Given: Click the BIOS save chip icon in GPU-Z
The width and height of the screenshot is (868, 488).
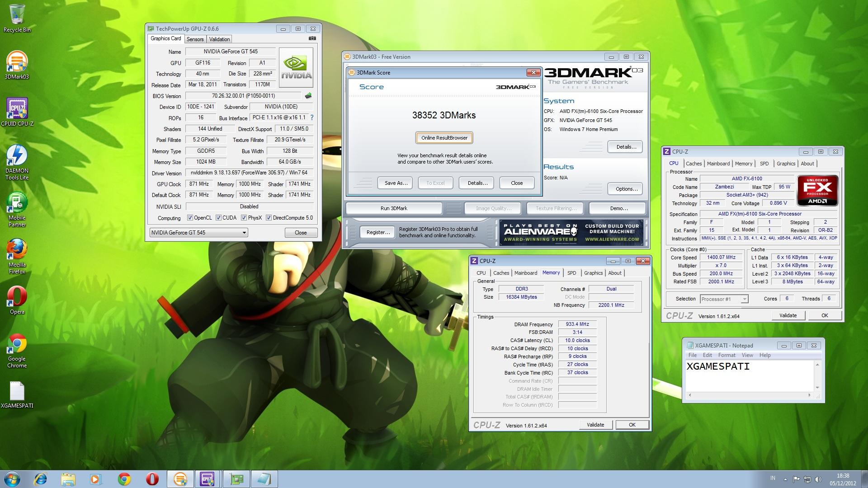Looking at the screenshot, I should pyautogui.click(x=308, y=96).
